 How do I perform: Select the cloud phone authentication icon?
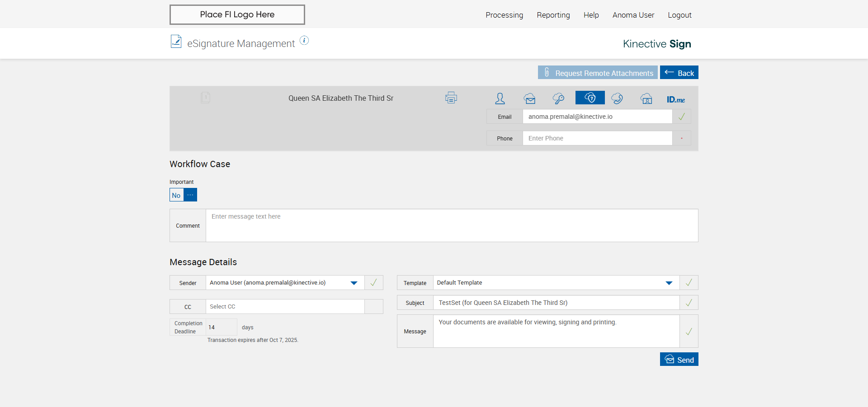point(617,98)
